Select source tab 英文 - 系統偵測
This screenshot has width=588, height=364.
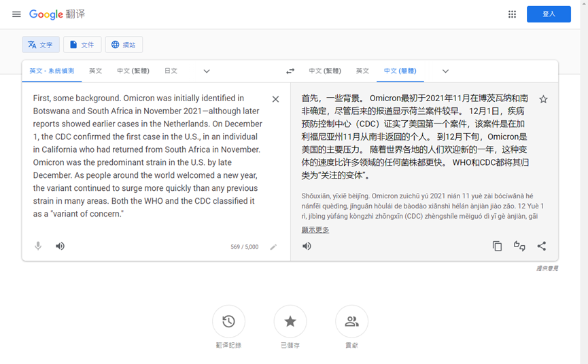[x=52, y=71]
